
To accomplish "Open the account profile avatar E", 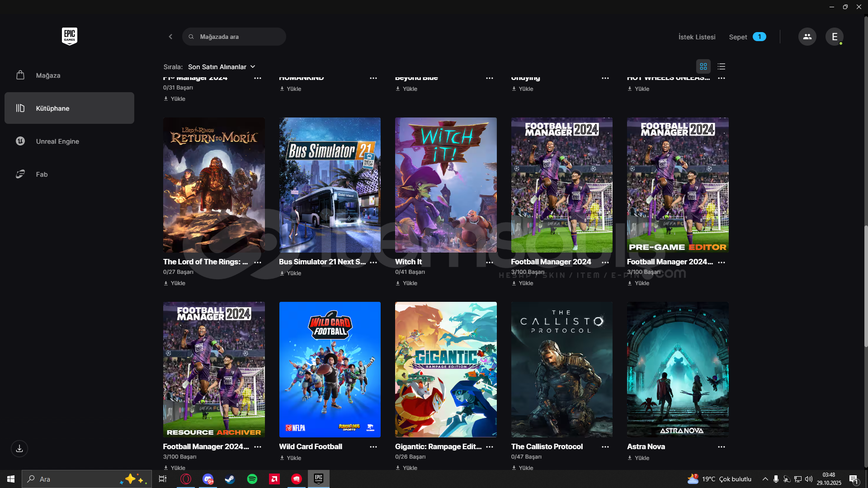I will coord(834,37).
